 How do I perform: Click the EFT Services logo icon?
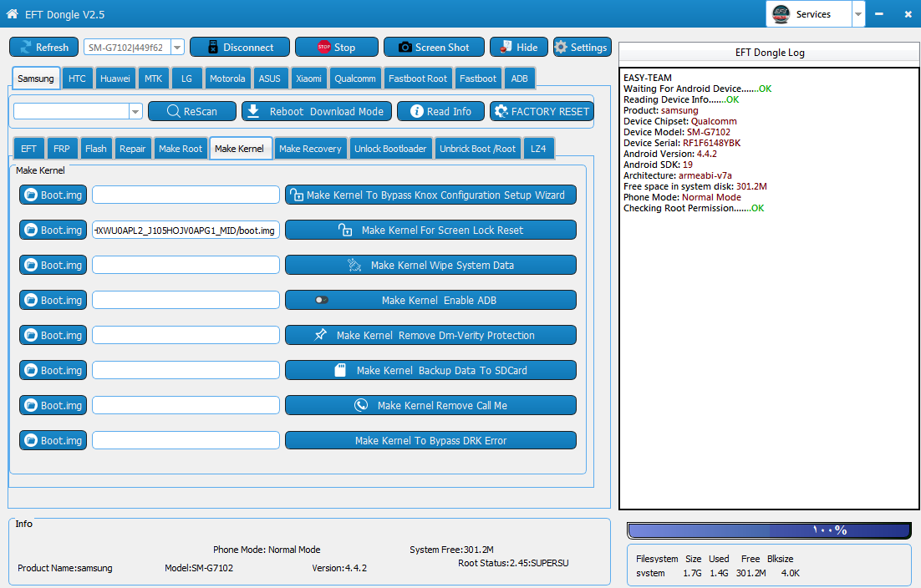pyautogui.click(x=781, y=14)
